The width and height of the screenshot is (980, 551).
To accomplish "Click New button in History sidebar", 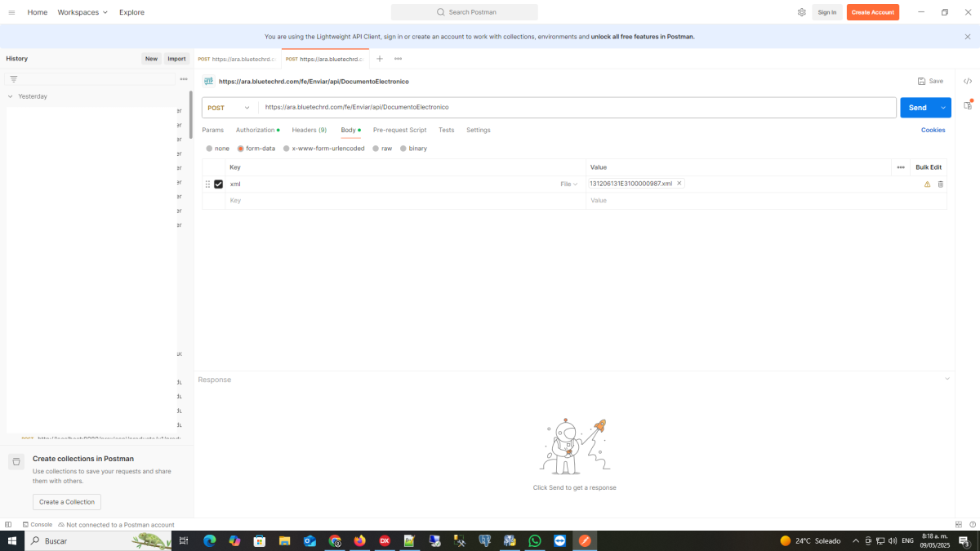I will click(x=151, y=59).
